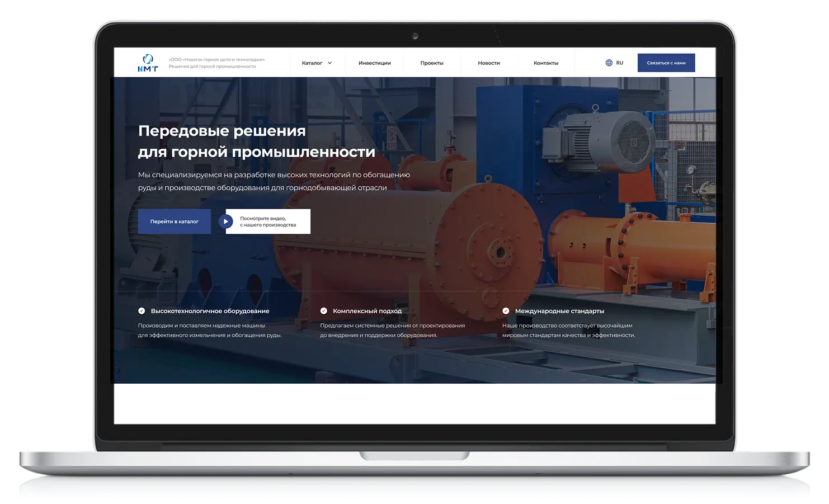Click the ООО Новатэк company name text

coord(216,59)
